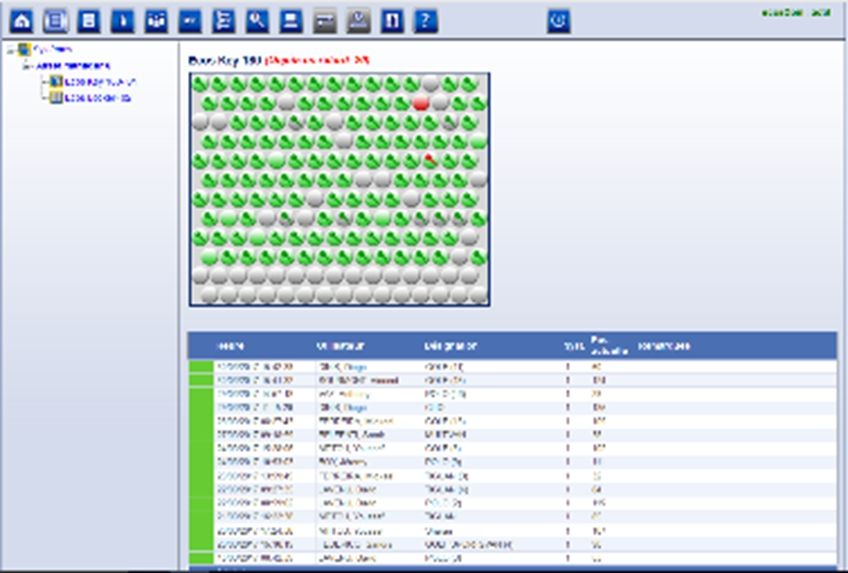Click the green status cell of first row

tap(201, 367)
